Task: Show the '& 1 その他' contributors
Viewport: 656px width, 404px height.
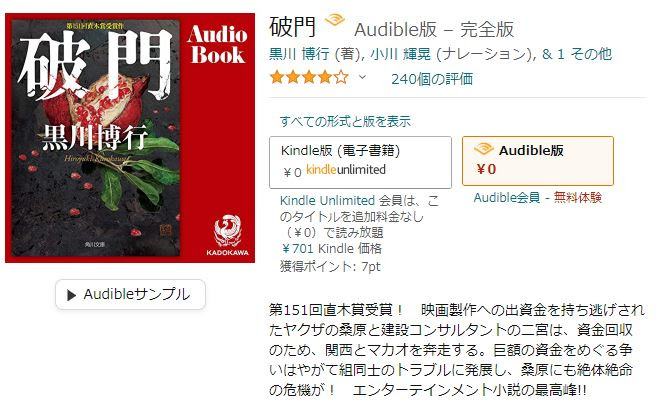Action: pyautogui.click(x=577, y=54)
